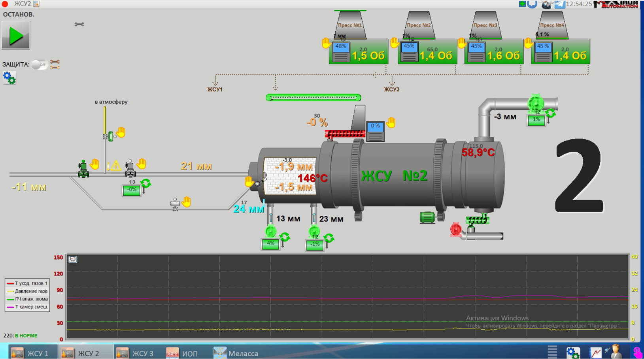The height and width of the screenshot is (359, 644).
Task: Open Пресс №2 frequency drive panel showing 45%
Action: (x=409, y=52)
